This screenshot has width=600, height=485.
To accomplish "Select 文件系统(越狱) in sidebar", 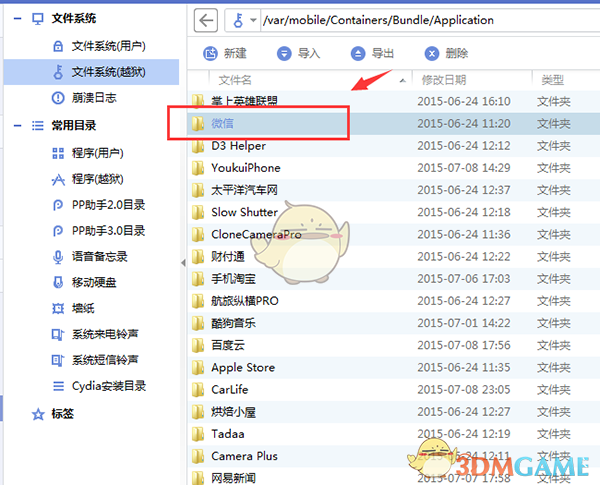I will coord(91,72).
